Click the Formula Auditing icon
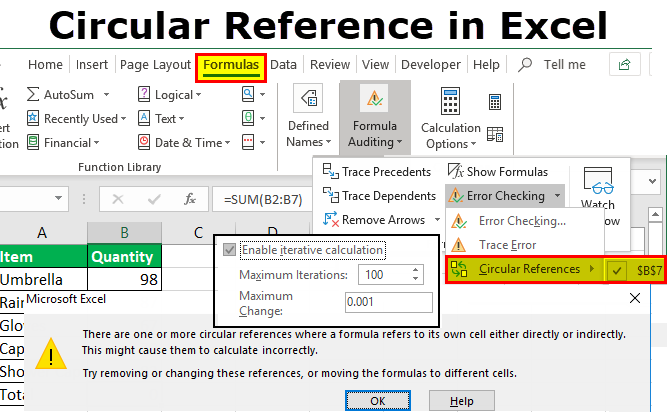667x412 pixels. point(374,98)
